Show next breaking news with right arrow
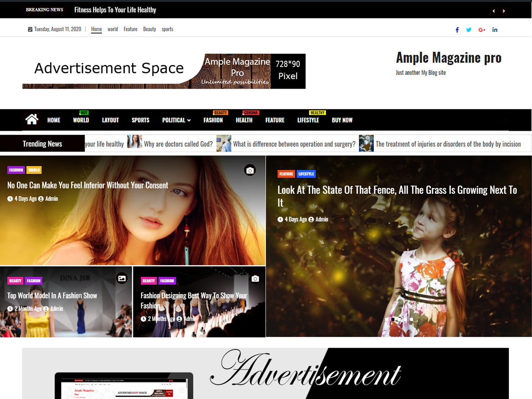This screenshot has height=399, width=532. pyautogui.click(x=504, y=11)
